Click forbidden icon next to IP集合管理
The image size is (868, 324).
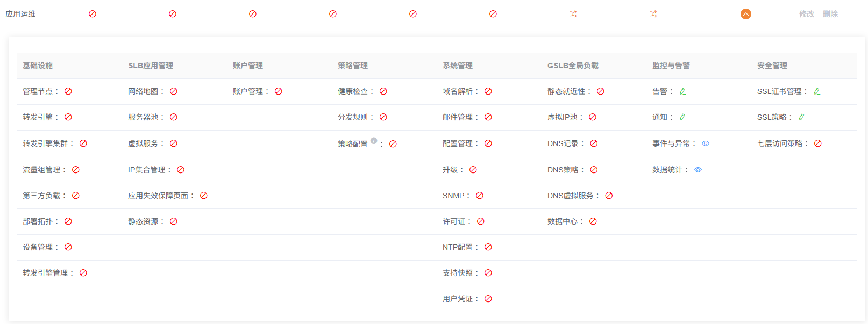point(181,170)
